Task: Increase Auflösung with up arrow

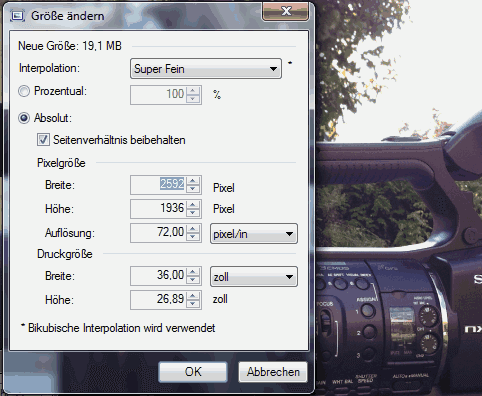Action: (193, 228)
